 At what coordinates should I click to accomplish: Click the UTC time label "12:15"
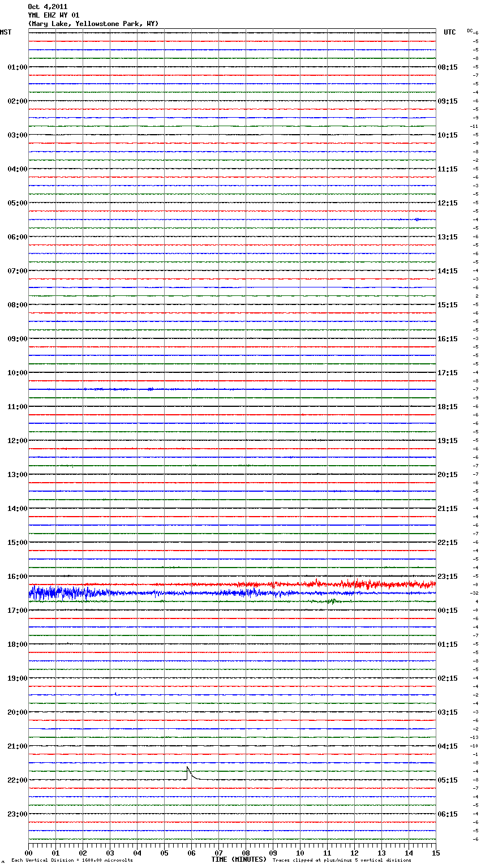pyautogui.click(x=448, y=203)
